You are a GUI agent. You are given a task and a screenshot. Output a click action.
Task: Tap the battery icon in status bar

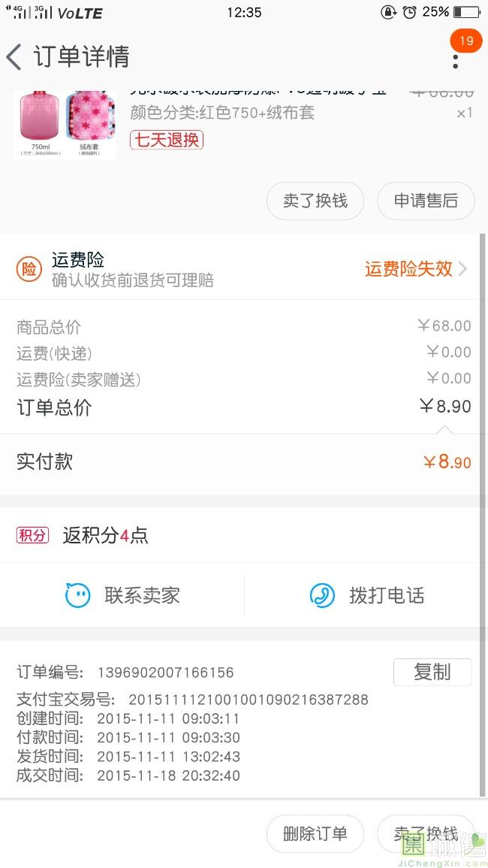coord(466,12)
